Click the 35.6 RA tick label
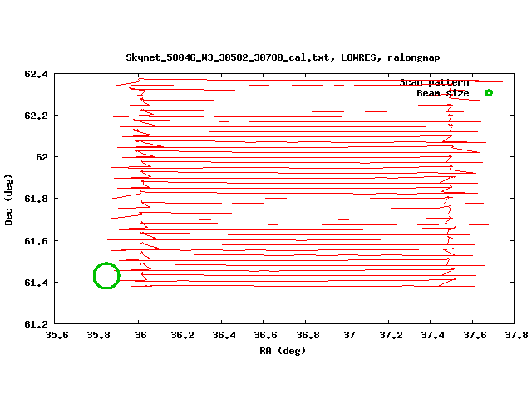This screenshot has width=532, height=399. point(57,335)
